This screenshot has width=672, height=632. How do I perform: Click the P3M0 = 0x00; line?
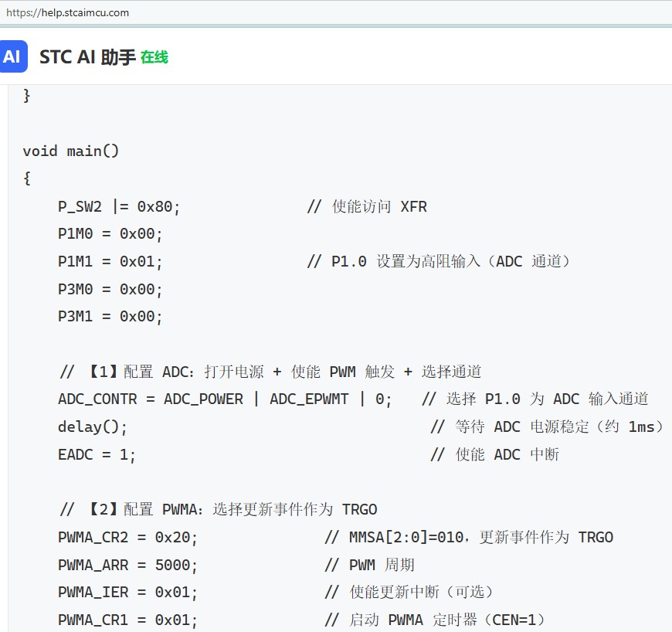coord(110,290)
